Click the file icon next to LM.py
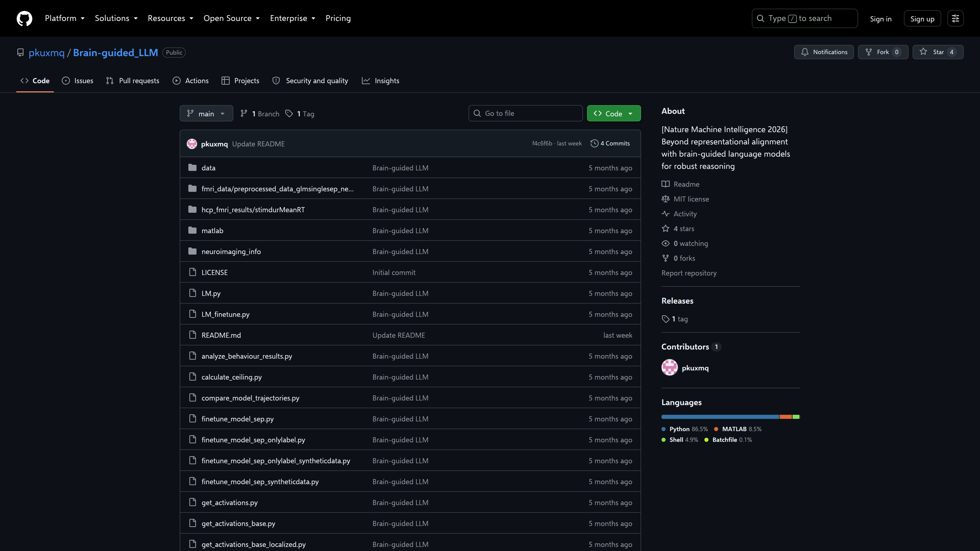 192,293
